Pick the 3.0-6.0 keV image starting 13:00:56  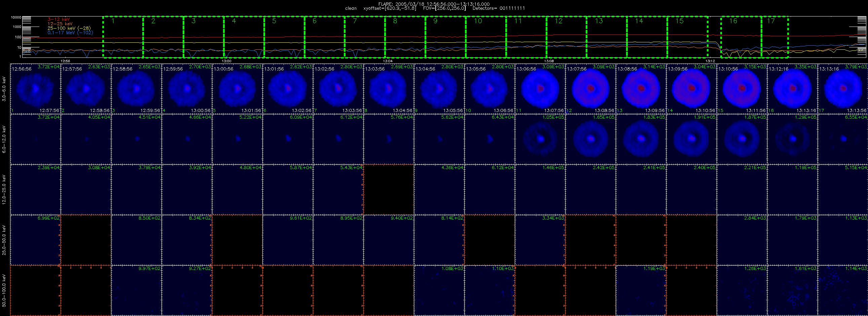coord(238,88)
